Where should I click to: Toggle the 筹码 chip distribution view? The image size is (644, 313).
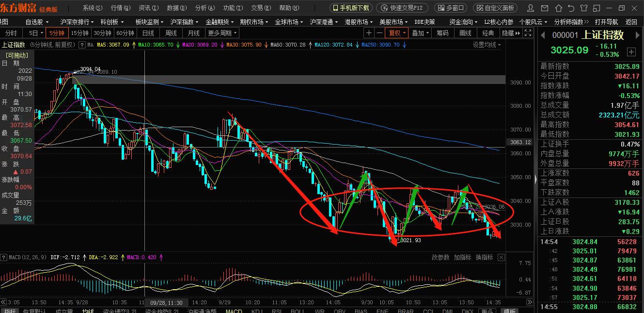coord(442,33)
